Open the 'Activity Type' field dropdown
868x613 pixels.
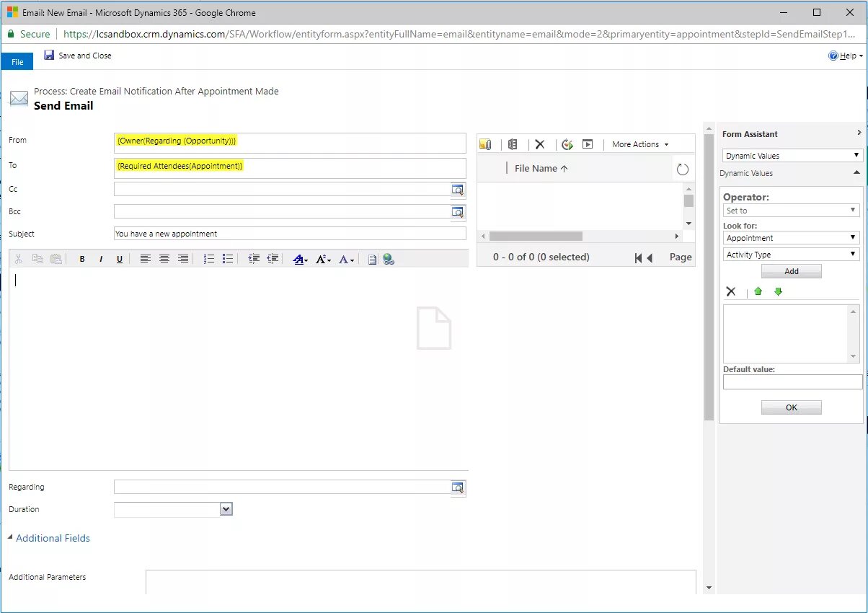point(792,255)
